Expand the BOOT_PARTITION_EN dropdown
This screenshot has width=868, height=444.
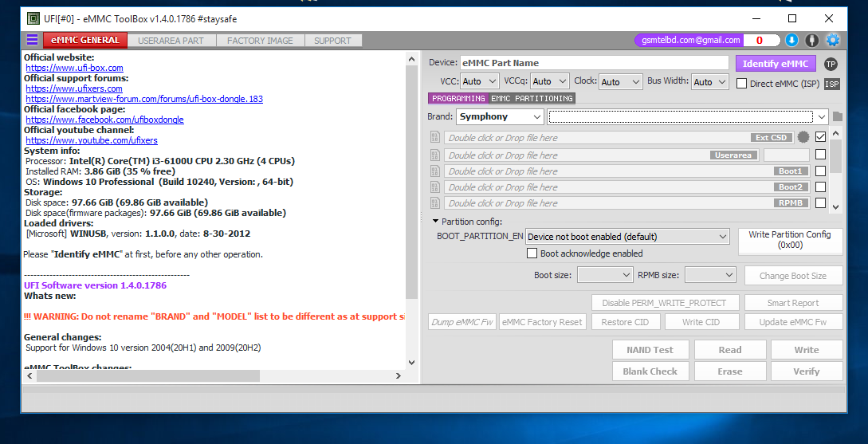[627, 237]
